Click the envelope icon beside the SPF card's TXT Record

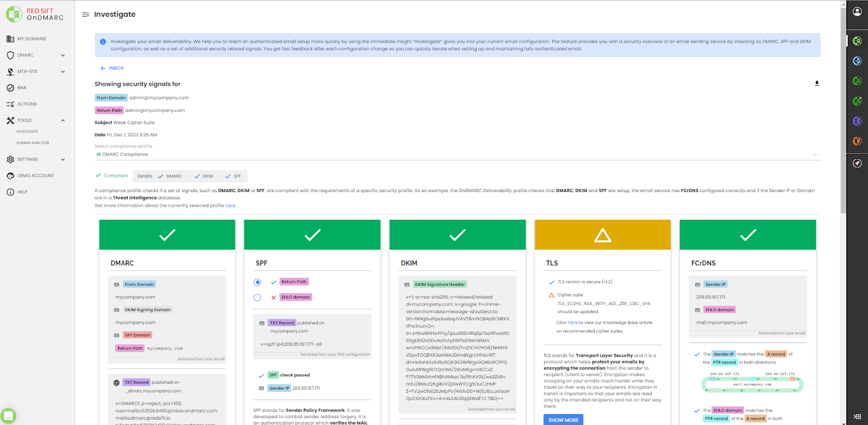262,323
